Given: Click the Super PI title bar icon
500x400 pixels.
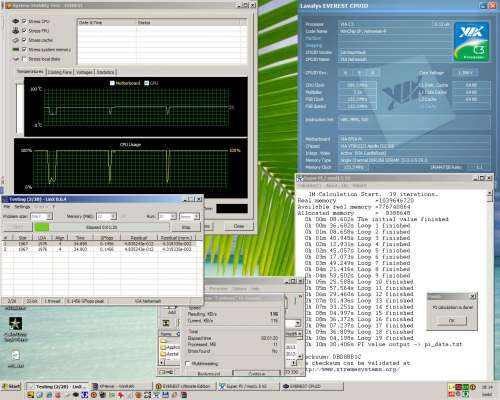Looking at the screenshot, I should click(300, 178).
